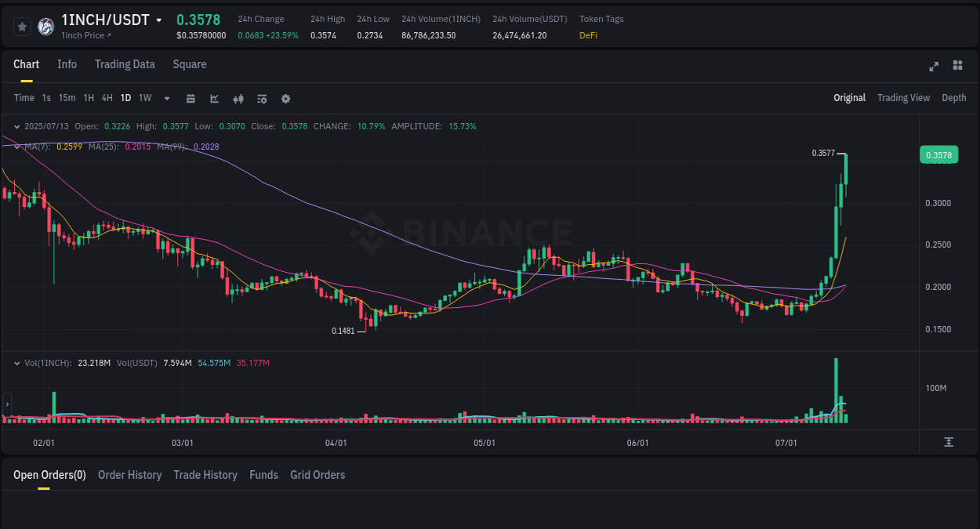Switch to the Trading Data tab
This screenshot has width=980, height=529.
[125, 64]
